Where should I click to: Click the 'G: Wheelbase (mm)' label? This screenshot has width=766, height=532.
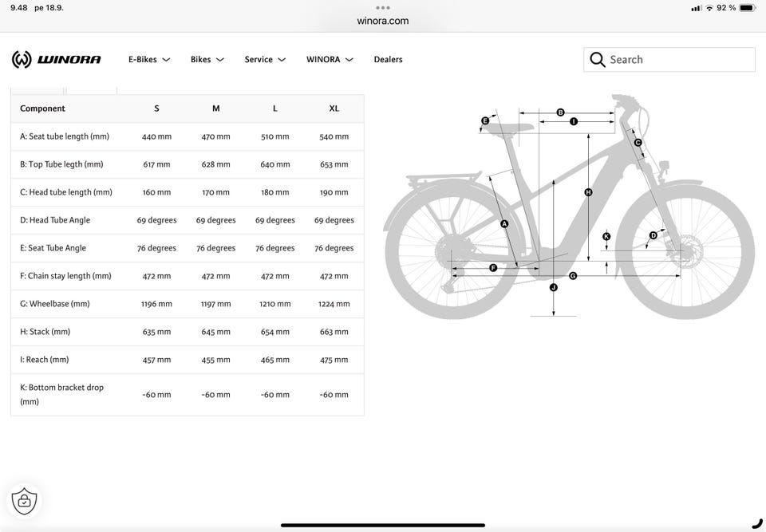(55, 303)
